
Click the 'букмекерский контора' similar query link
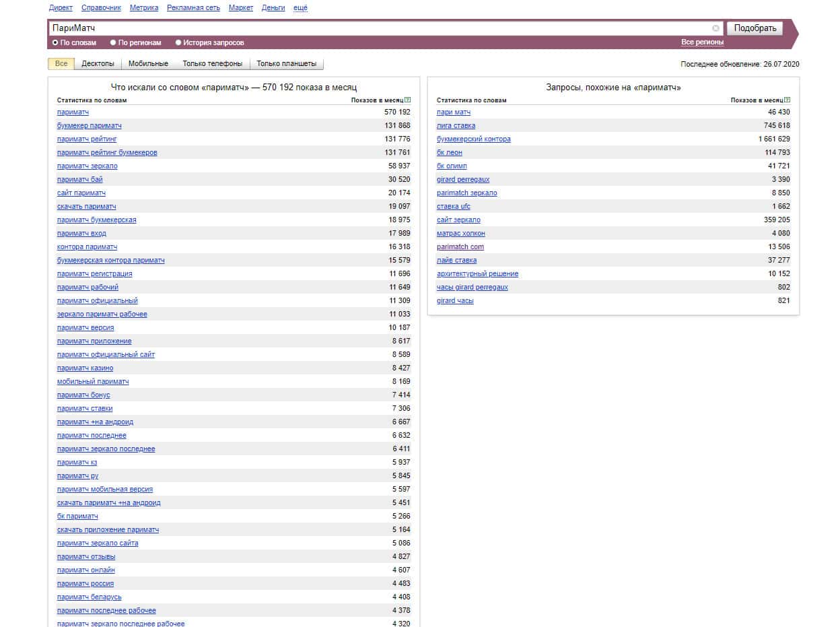pyautogui.click(x=473, y=139)
